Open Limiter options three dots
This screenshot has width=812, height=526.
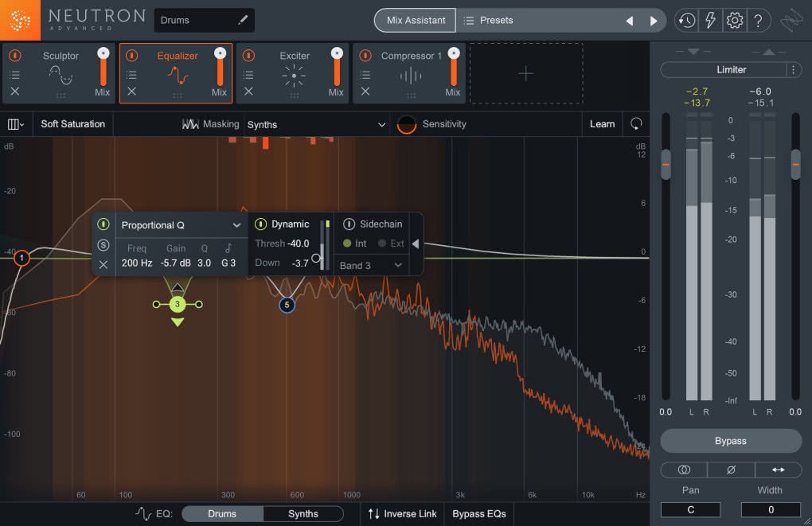click(794, 69)
